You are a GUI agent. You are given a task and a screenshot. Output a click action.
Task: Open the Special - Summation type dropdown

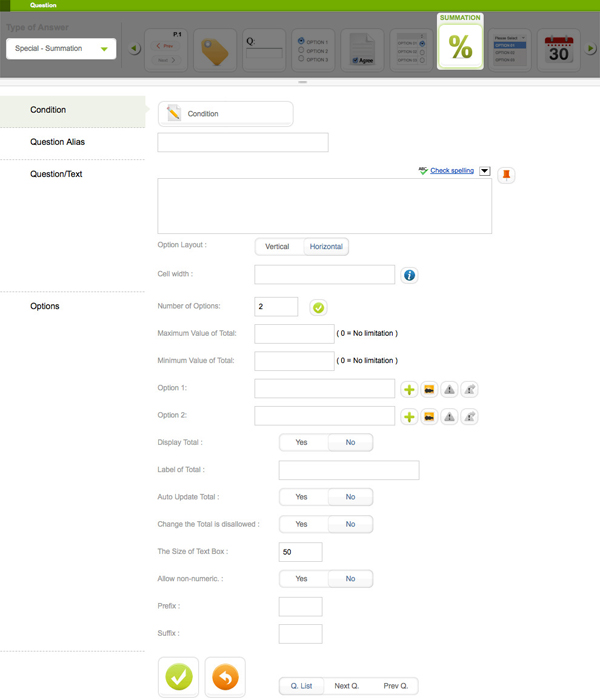[61, 48]
